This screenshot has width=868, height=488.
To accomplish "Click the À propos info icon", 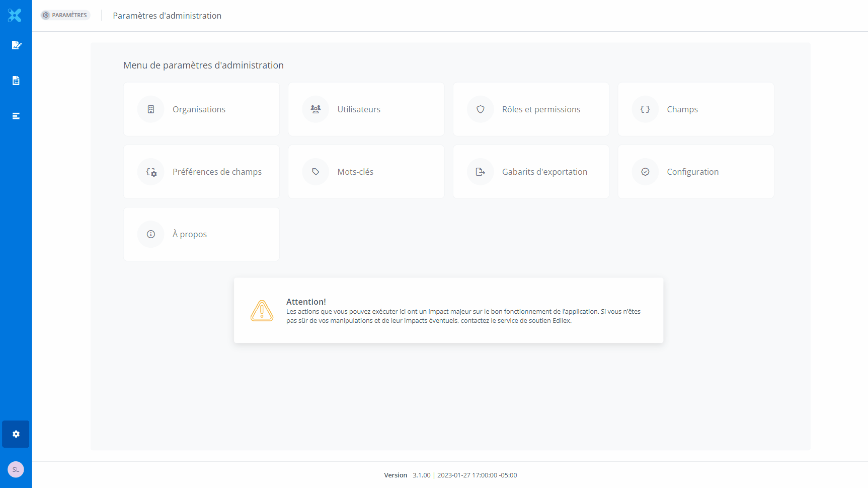I will (151, 234).
